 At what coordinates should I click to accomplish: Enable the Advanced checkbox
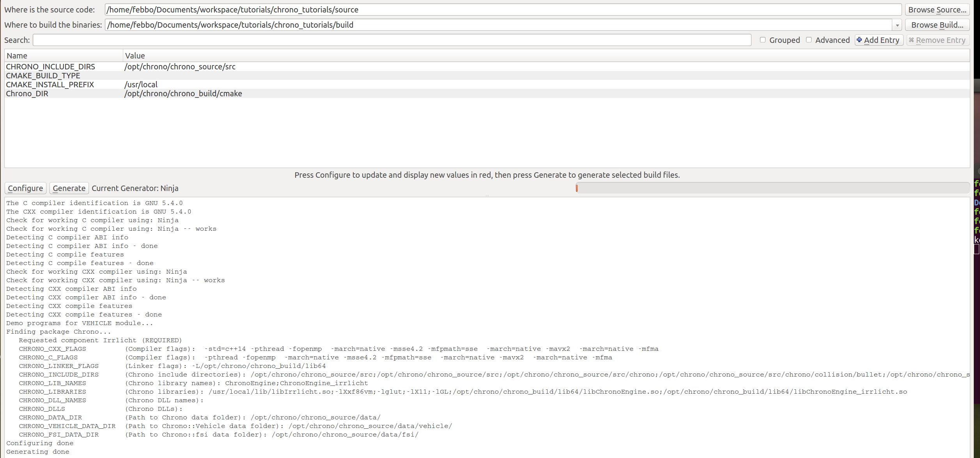[x=809, y=40]
